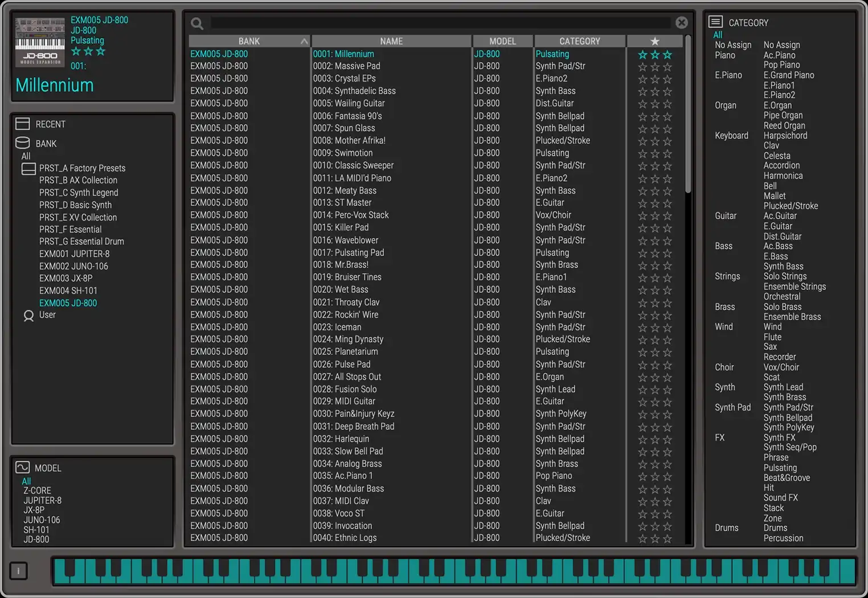This screenshot has height=598, width=868.
Task: Click the info button near keyboard
Action: tap(18, 571)
